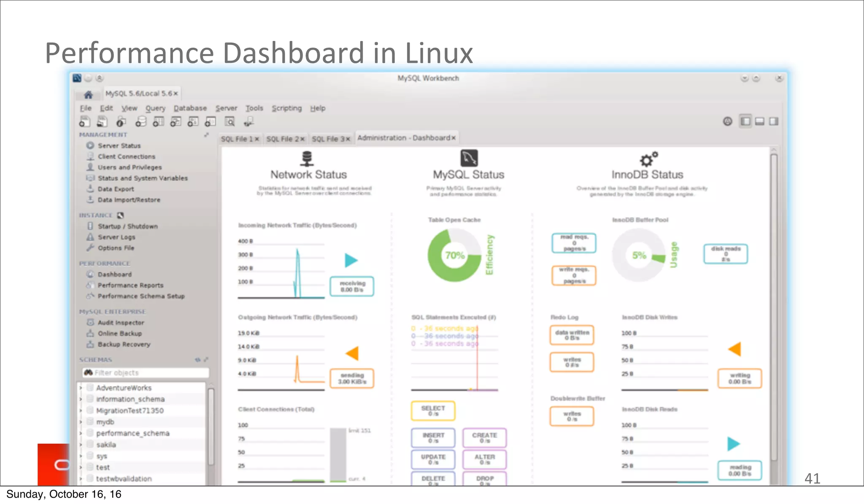The image size is (864, 504).
Task: Toggle the right sidebar panel visibility
Action: [774, 121]
